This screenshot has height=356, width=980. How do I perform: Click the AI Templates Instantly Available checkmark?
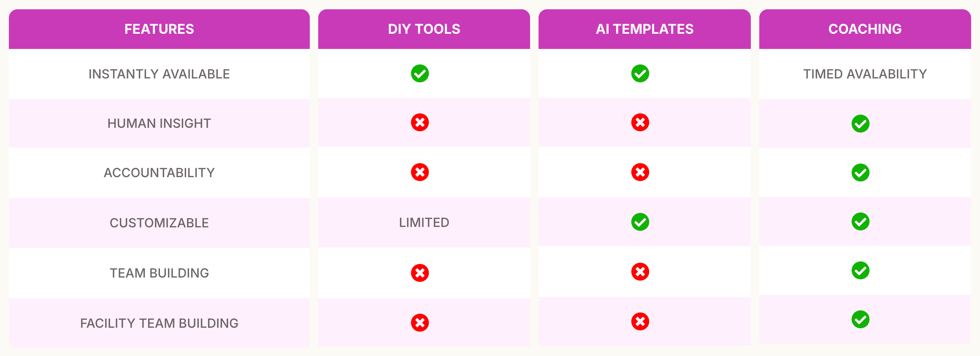640,73
